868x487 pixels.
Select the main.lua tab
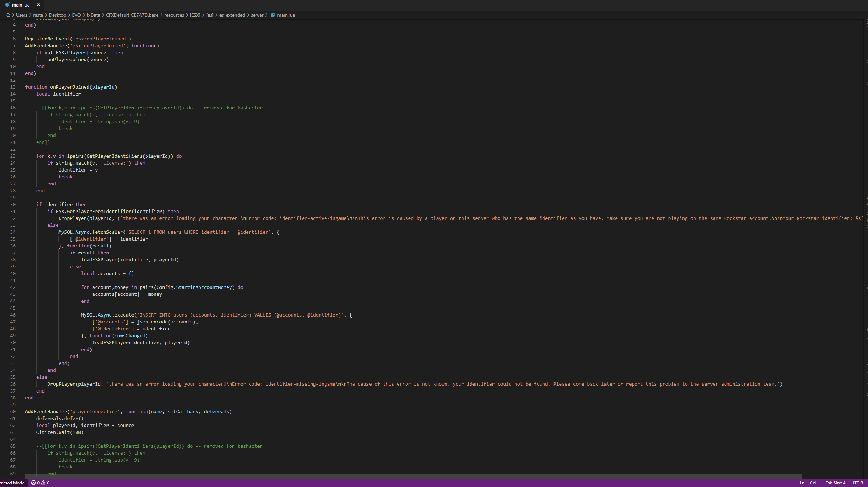(22, 5)
